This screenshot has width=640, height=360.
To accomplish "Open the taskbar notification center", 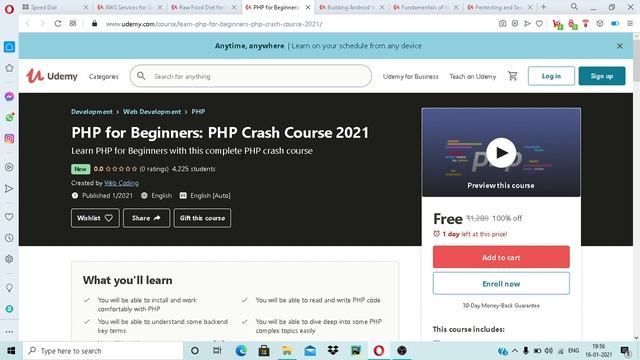I will click(624, 351).
